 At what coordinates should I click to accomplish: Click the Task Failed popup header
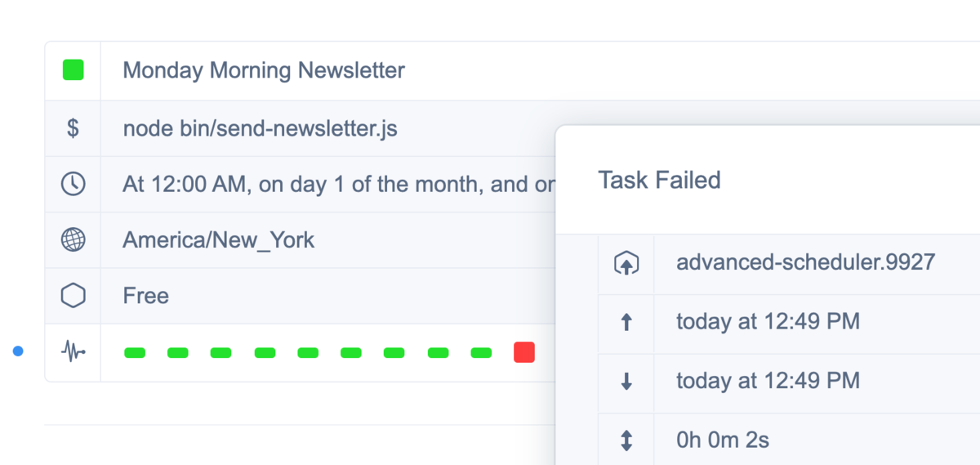(659, 180)
